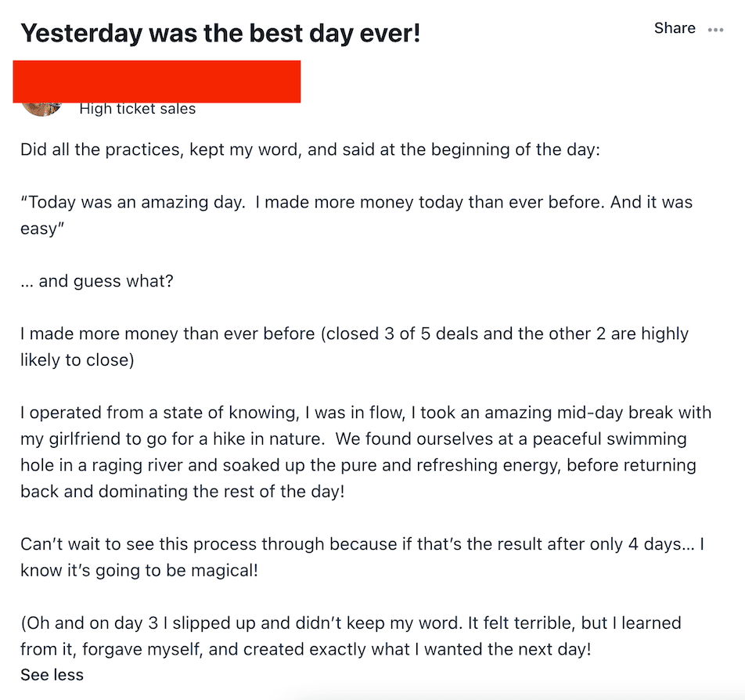Click the 'Today was an amazing day' quote line
745x700 pixels.
point(356,202)
